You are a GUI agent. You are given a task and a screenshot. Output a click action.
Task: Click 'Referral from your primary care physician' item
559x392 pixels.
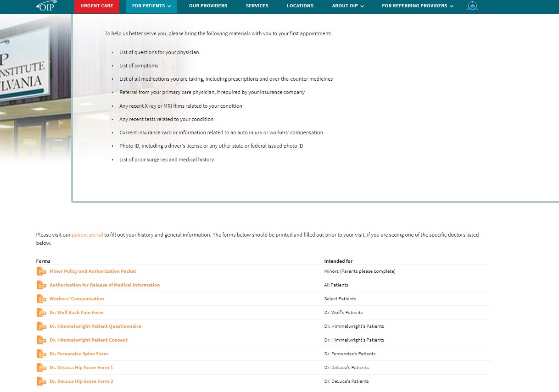click(x=212, y=92)
